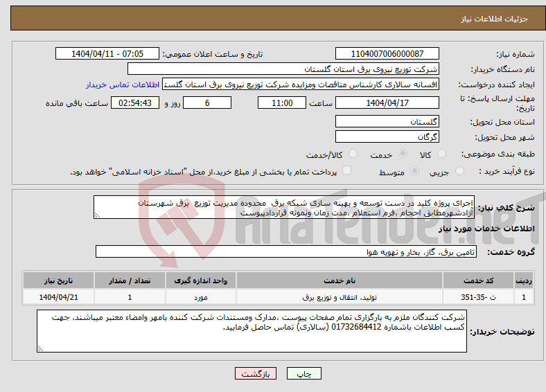Click the تعداد / مقدار column header
546x392 pixels.
point(130,280)
